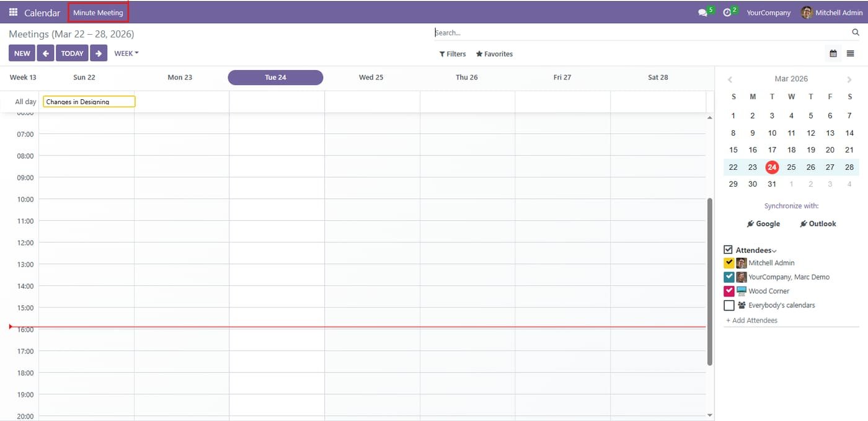Enable Everybody's calendars checkbox
The width and height of the screenshot is (868, 421).
coord(729,305)
